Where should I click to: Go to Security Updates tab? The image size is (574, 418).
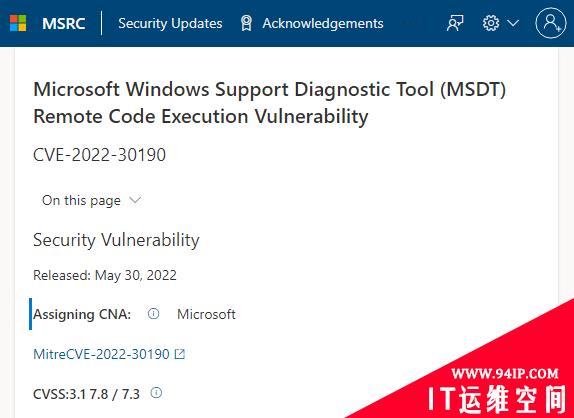(170, 23)
